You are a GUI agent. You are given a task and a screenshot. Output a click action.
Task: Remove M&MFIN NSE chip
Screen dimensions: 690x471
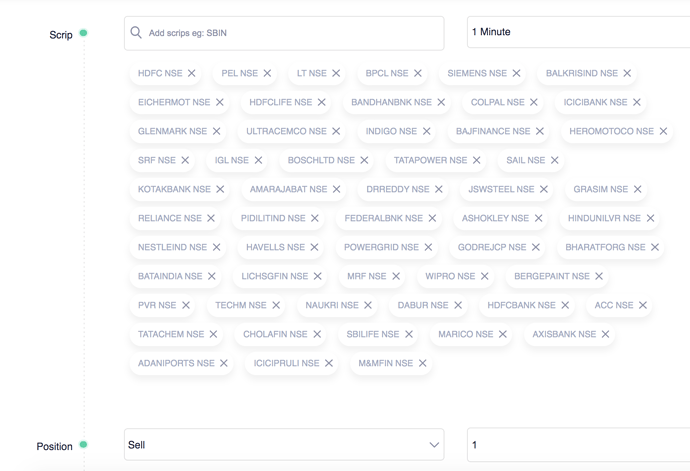click(x=422, y=363)
